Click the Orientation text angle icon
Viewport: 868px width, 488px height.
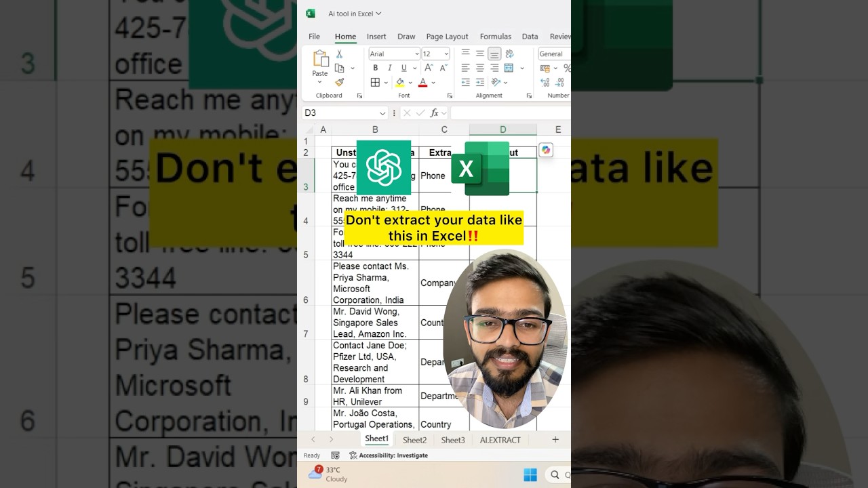point(496,82)
